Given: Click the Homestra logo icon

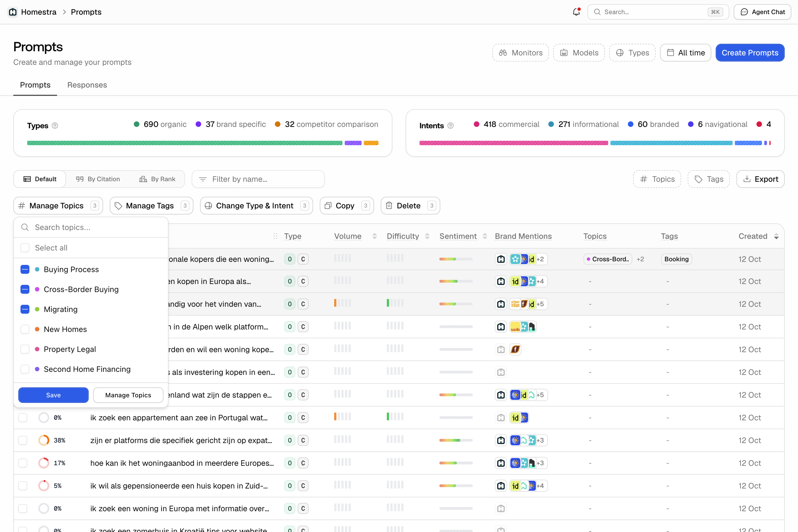Looking at the screenshot, I should [x=12, y=12].
